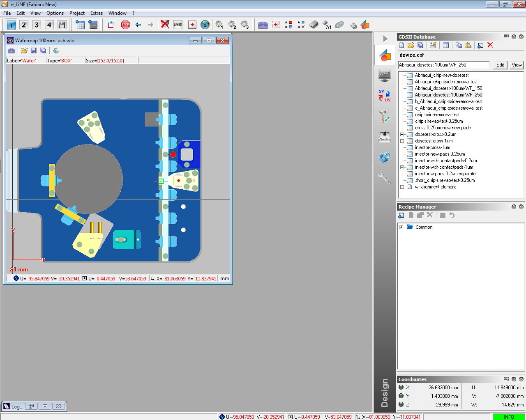Expand the wf-alignment-element tree node

(402, 187)
